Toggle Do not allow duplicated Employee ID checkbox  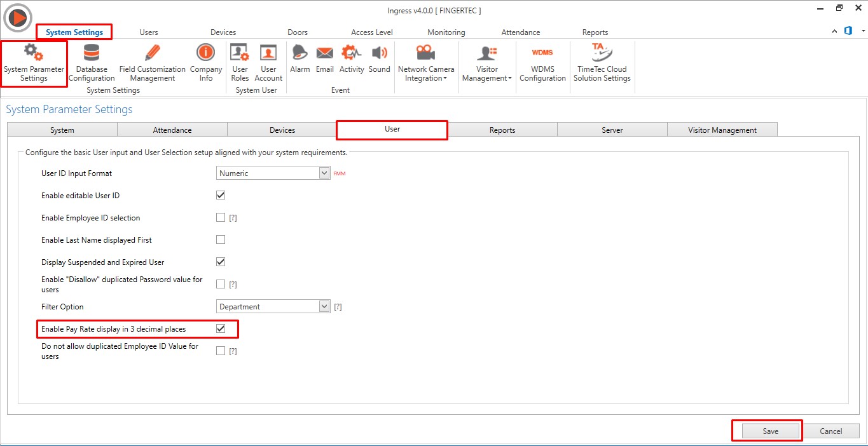pyautogui.click(x=221, y=351)
